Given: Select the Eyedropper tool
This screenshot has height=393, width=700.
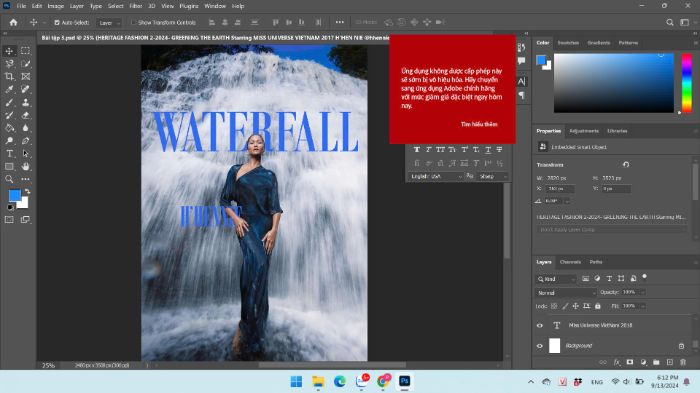Looking at the screenshot, I should tap(9, 89).
